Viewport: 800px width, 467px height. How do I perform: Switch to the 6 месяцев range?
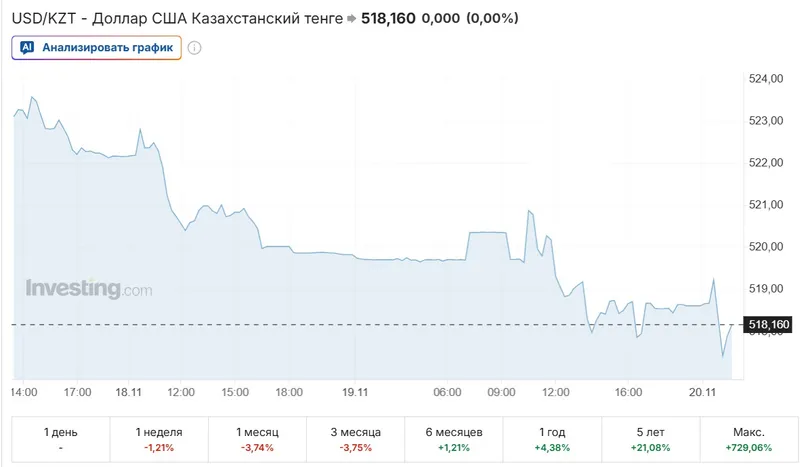pyautogui.click(x=456, y=439)
